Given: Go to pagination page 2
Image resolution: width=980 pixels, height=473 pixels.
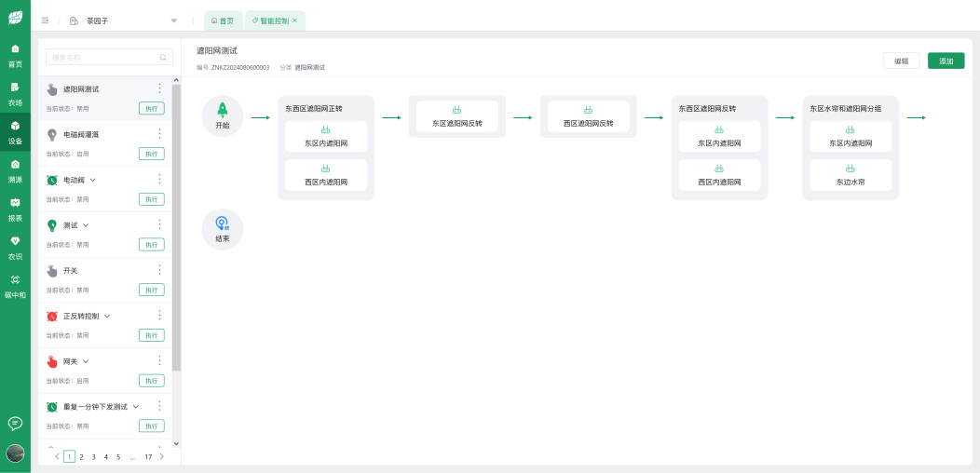Looking at the screenshot, I should (x=81, y=457).
